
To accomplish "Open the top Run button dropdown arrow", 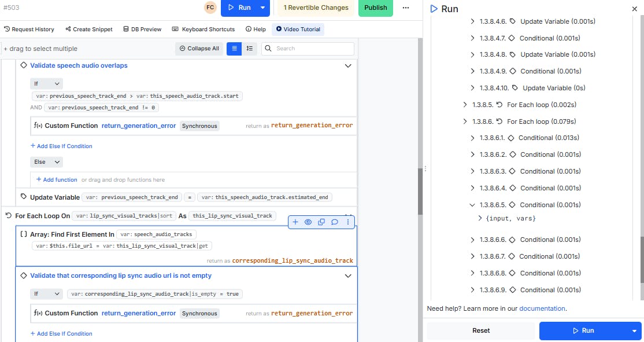I will click(263, 8).
